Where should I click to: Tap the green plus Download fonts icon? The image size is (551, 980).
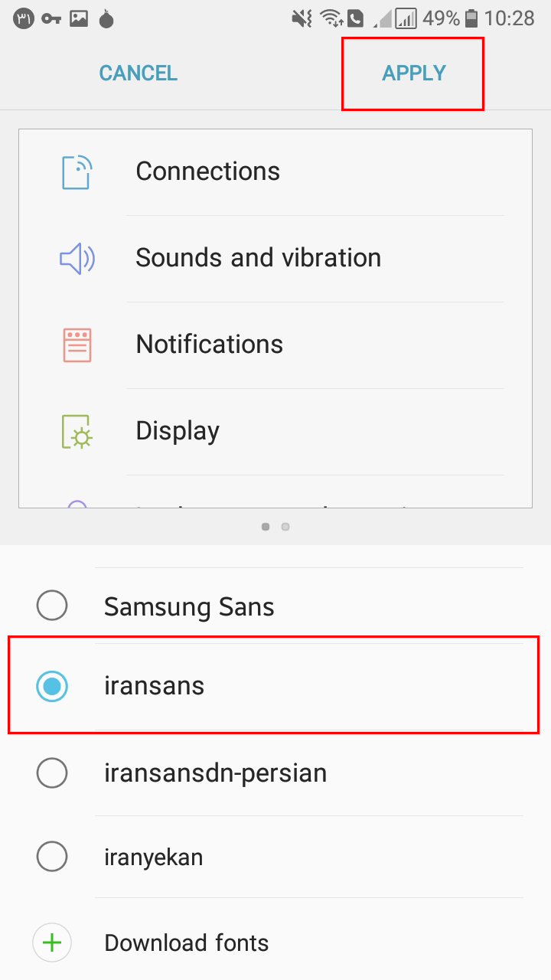tap(52, 942)
